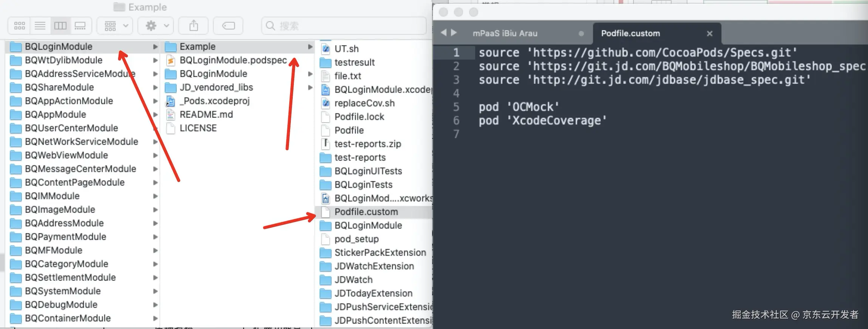Image resolution: width=868 pixels, height=329 pixels.
Task: Click line number 5 in editor gutter
Action: [456, 107]
